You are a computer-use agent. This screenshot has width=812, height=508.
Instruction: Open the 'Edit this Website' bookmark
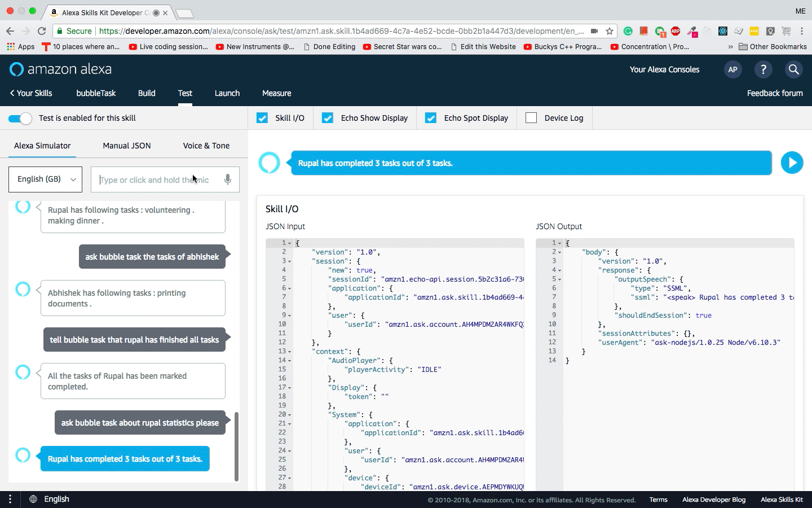(x=483, y=47)
